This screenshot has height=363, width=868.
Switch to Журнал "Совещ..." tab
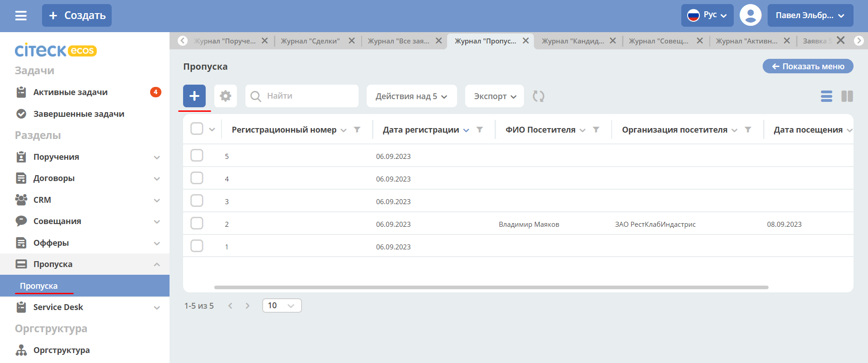point(659,41)
